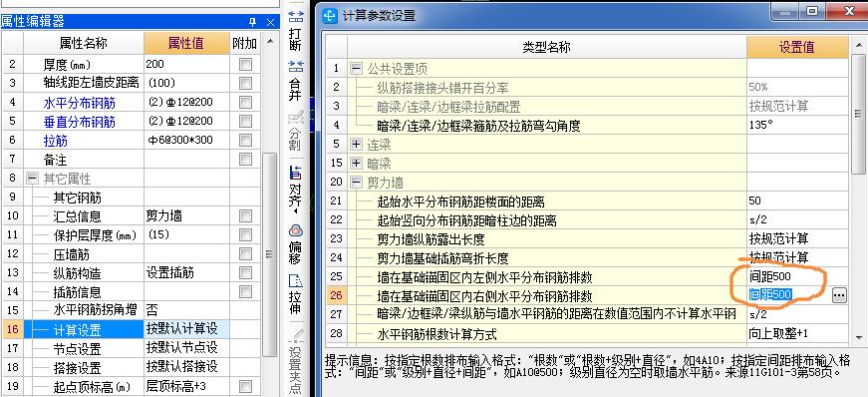Click 节点设置 value 按默认节点设
This screenshot has width=868, height=397.
coord(186,348)
